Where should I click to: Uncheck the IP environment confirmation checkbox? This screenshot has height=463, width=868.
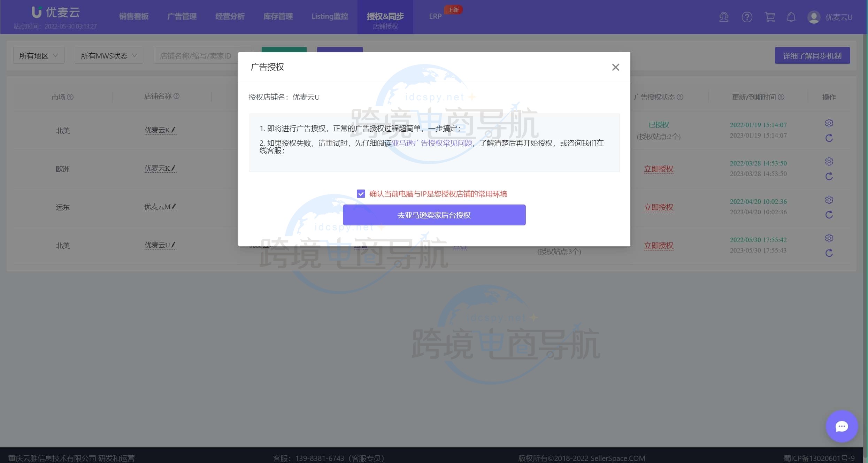coord(361,194)
